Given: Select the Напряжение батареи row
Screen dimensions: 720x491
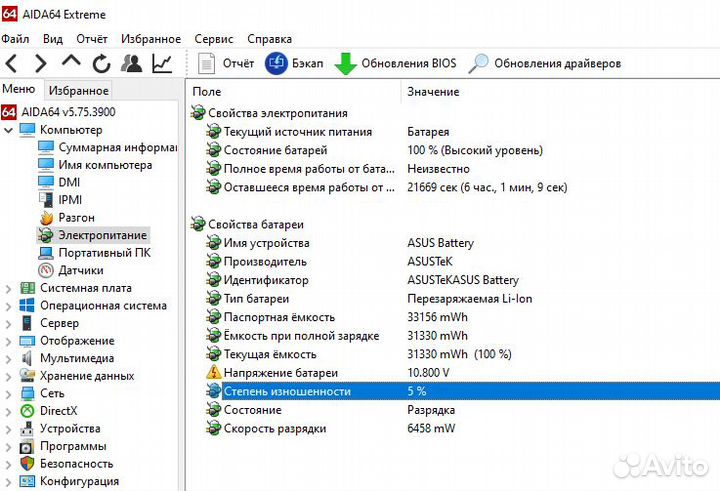Looking at the screenshot, I should (x=463, y=372).
